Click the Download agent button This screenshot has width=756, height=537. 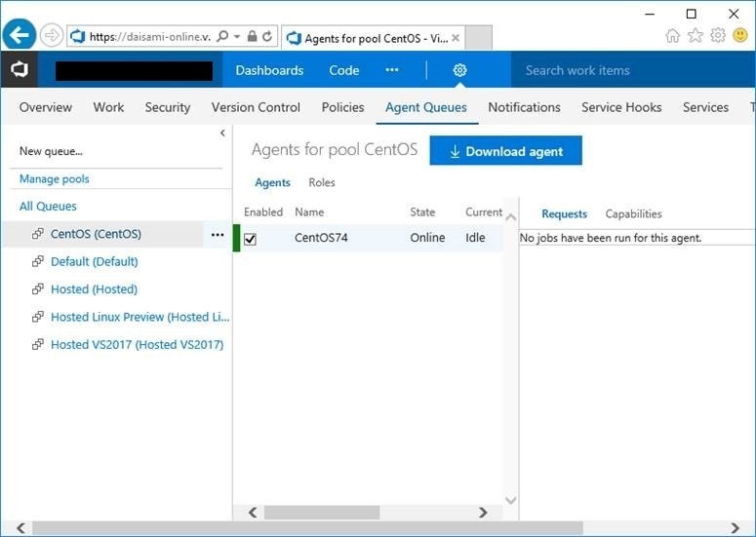coord(505,151)
